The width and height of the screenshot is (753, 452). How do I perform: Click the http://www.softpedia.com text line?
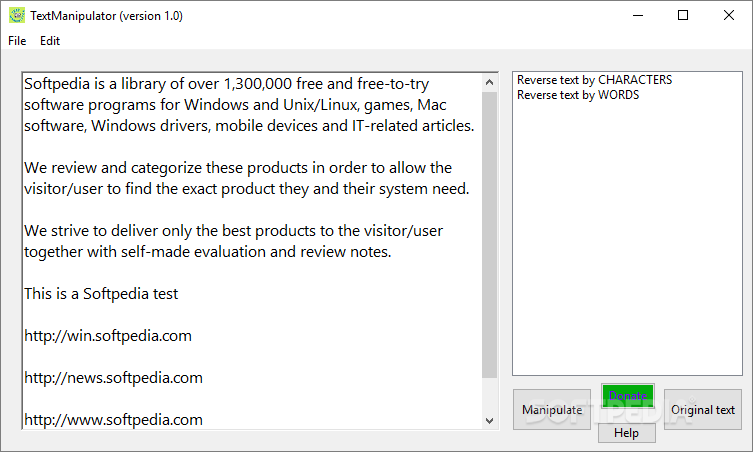click(113, 420)
